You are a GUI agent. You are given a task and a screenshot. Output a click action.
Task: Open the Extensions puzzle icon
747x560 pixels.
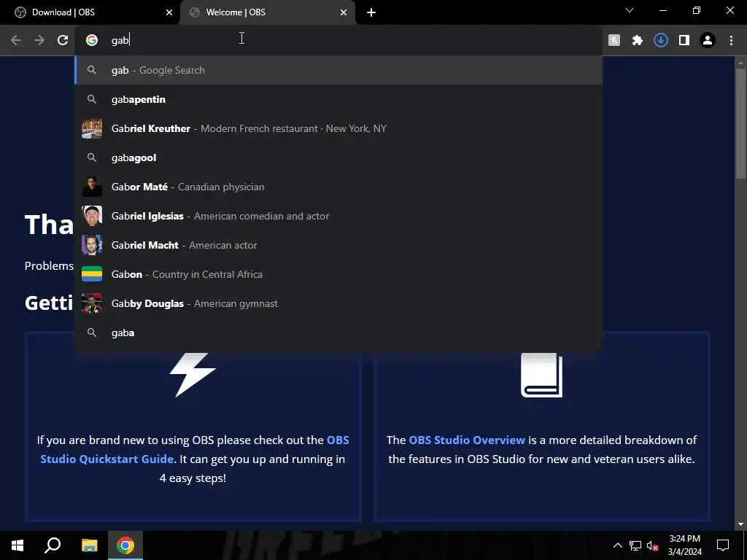click(x=638, y=40)
